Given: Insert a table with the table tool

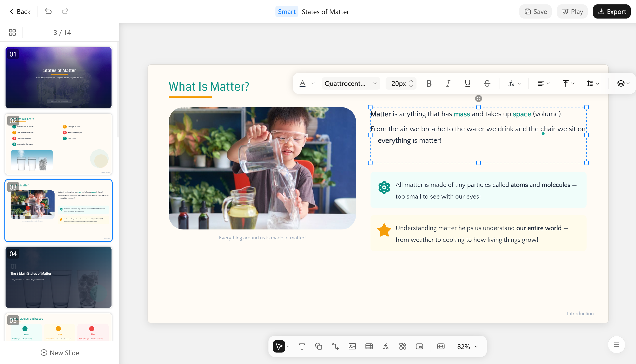Looking at the screenshot, I should (369, 346).
